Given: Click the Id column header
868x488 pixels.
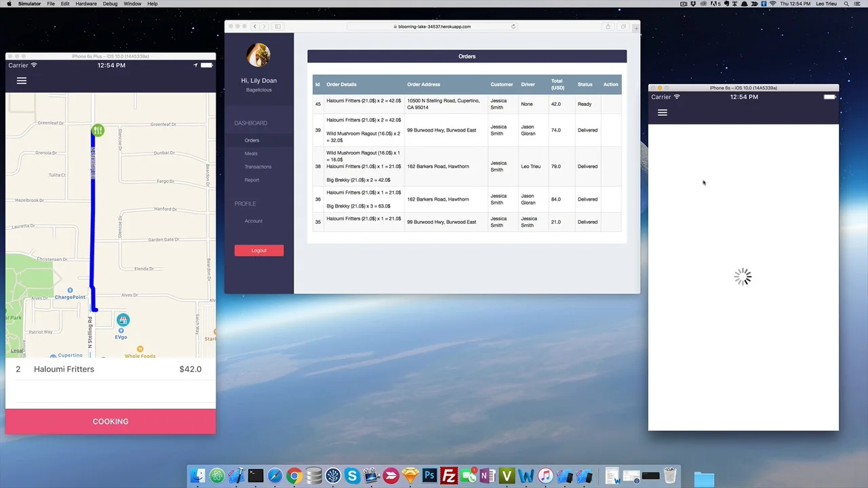Looking at the screenshot, I should point(317,85).
